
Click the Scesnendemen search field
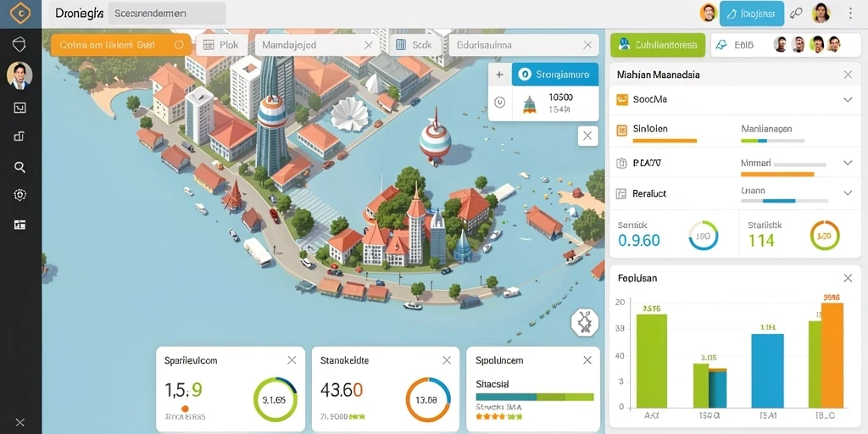point(167,14)
